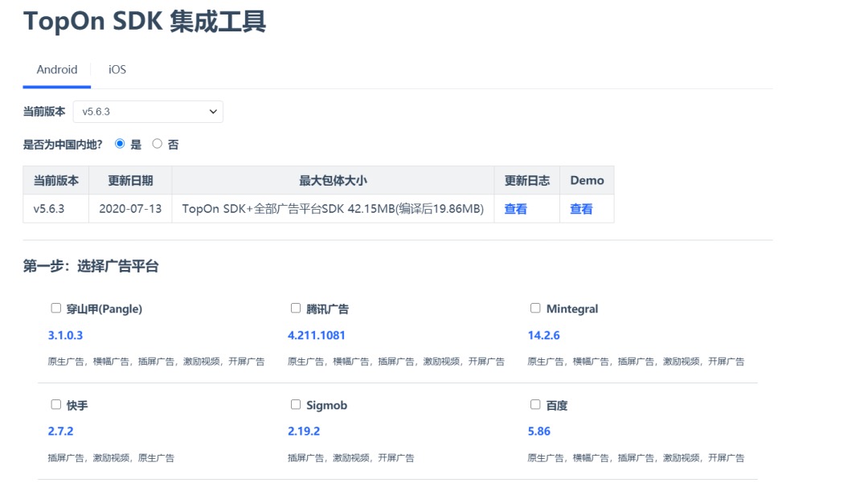Open 快手 version 2.7.2 link

click(x=60, y=432)
